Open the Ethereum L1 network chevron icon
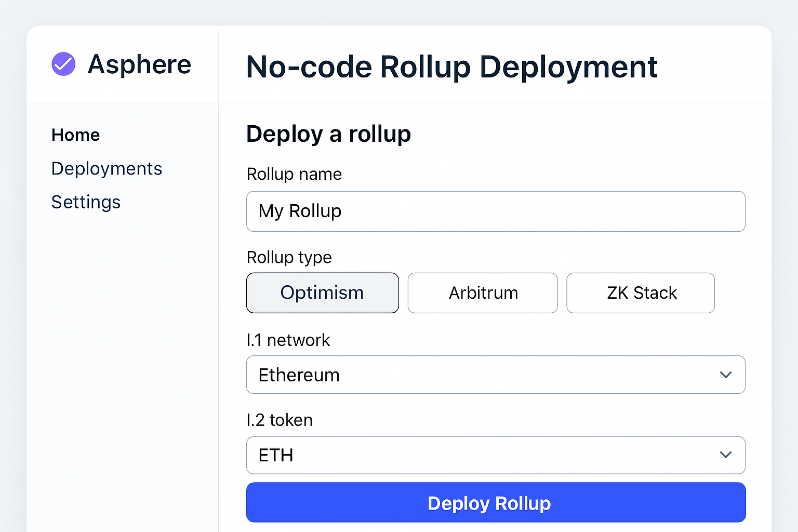Screen dimensions: 798x532 tap(726, 375)
